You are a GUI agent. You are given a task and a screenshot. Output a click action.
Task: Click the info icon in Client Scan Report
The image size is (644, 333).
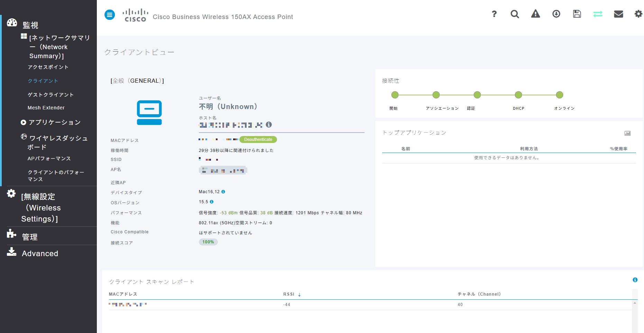pos(635,280)
